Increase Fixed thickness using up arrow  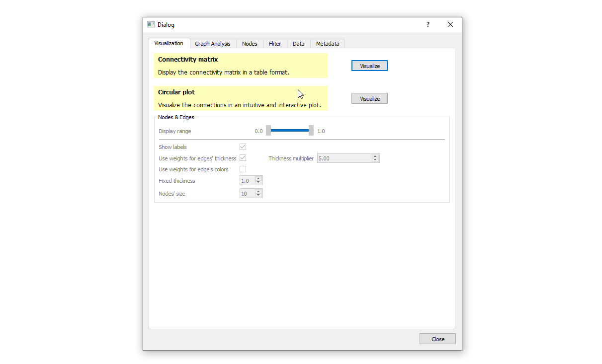click(x=258, y=178)
